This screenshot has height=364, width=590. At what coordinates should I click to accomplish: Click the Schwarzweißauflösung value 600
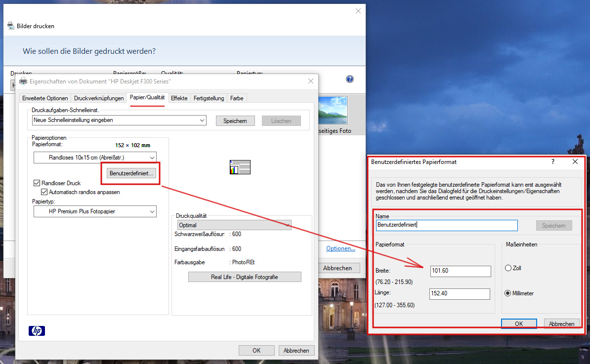pyautogui.click(x=237, y=234)
